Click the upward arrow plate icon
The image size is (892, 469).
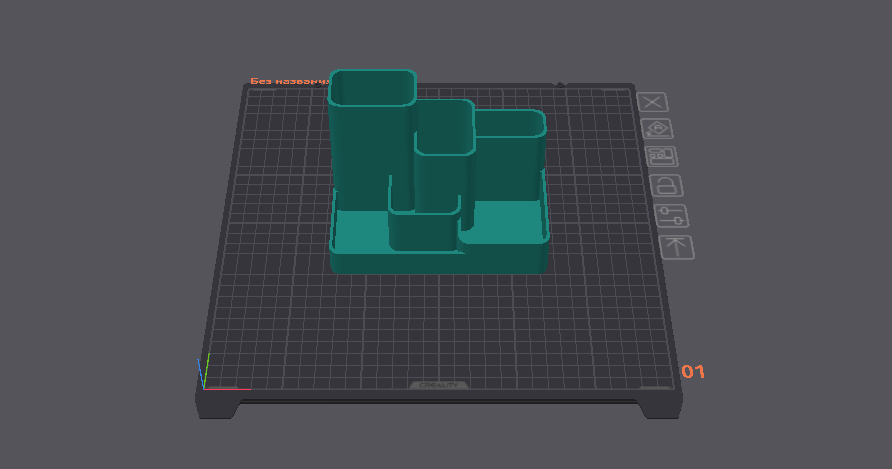(x=676, y=248)
